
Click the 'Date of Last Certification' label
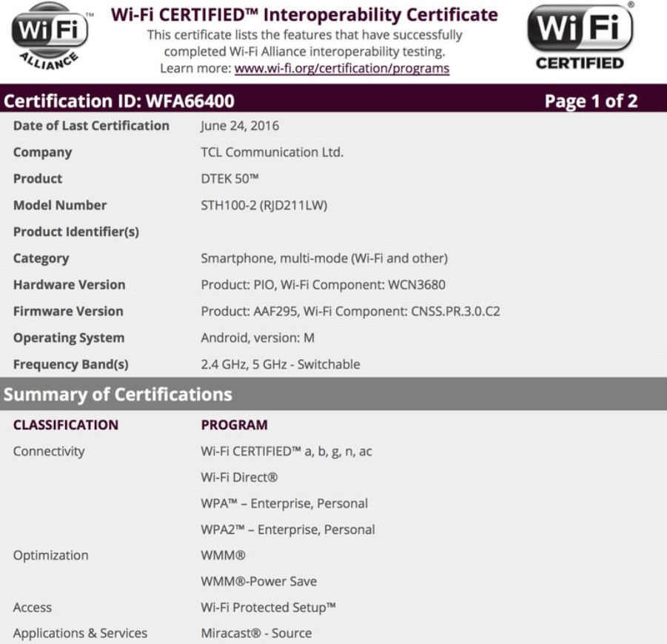(91, 126)
